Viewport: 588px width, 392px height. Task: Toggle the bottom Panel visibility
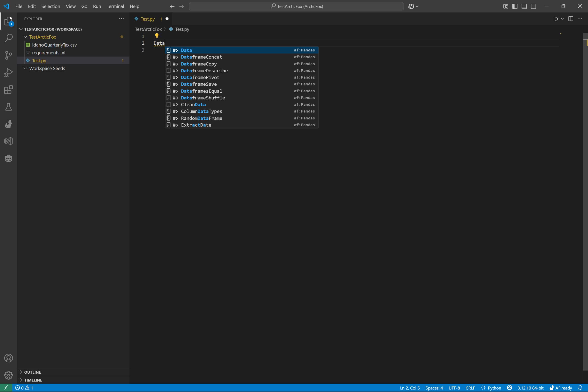(x=524, y=6)
